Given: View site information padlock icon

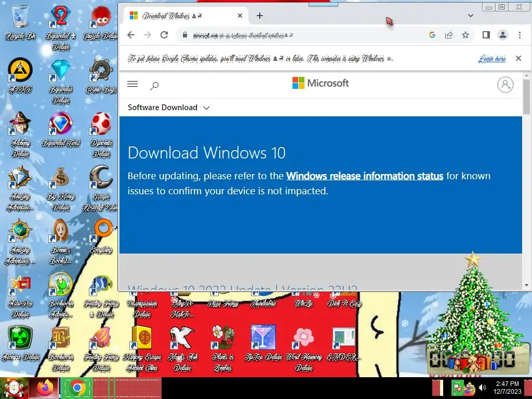Looking at the screenshot, I should click(185, 35).
